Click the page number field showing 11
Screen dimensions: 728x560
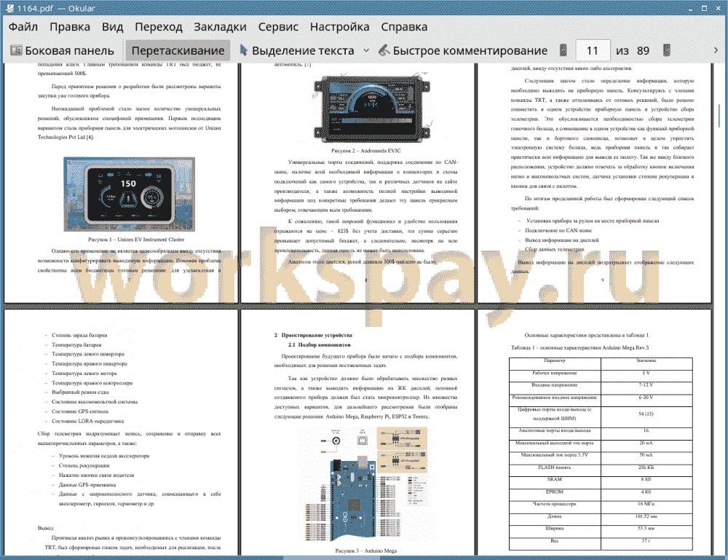point(593,50)
